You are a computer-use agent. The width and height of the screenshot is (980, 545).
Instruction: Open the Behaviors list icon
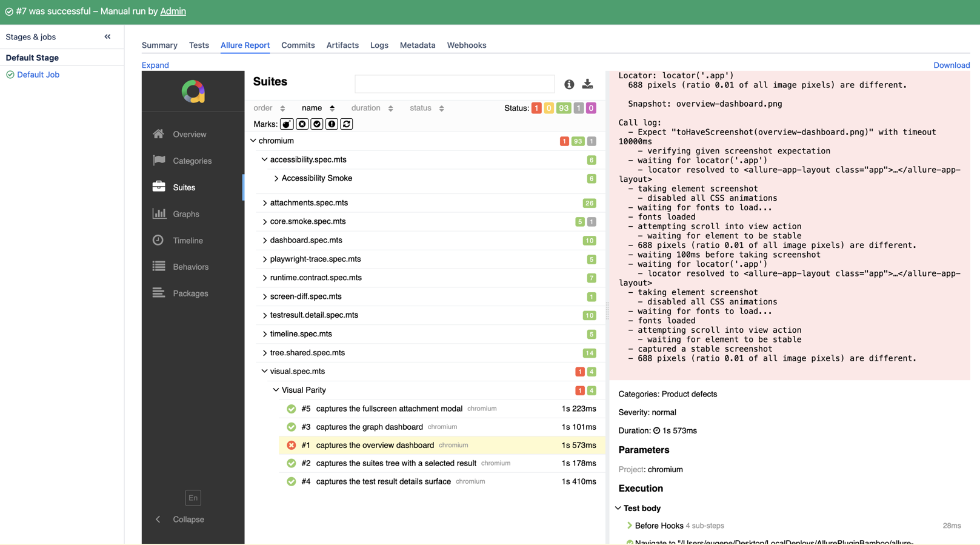click(x=159, y=266)
